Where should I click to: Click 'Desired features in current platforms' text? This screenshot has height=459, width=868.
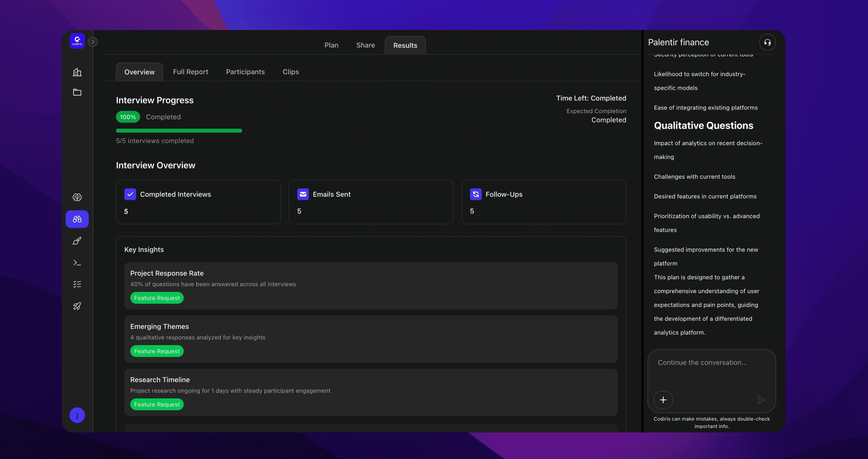(x=705, y=196)
